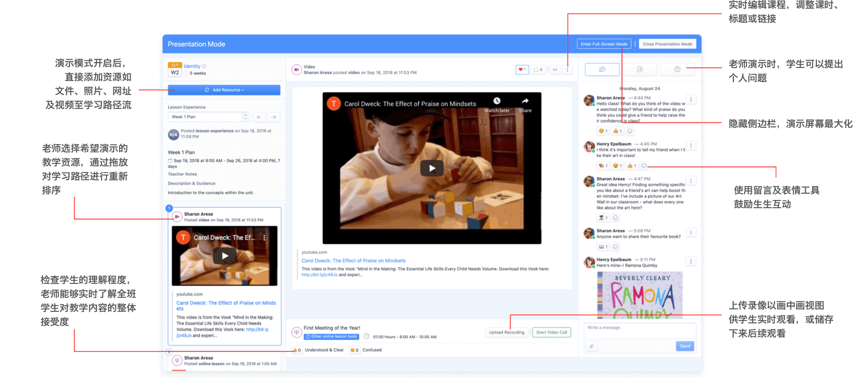
Task: Add emoji reaction to Sharon's 4:47 message
Action: coord(615,218)
